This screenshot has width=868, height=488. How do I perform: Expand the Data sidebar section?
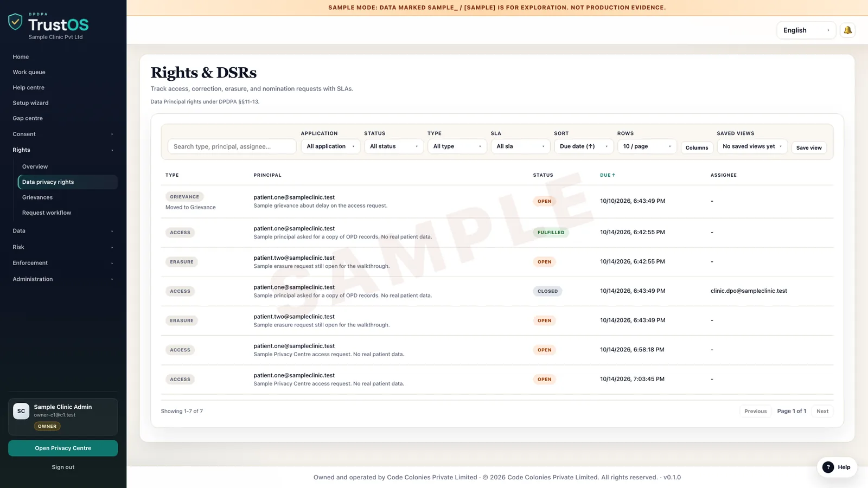coord(63,231)
